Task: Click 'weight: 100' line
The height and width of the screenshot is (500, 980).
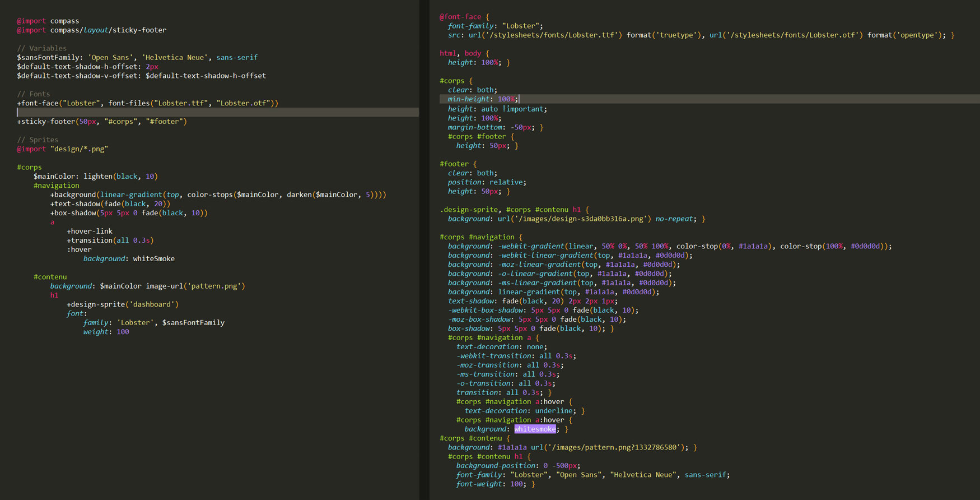Action: click(106, 332)
